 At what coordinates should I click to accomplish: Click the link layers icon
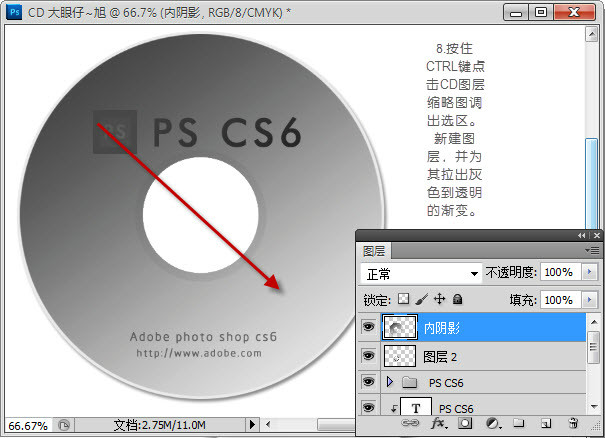[411, 425]
